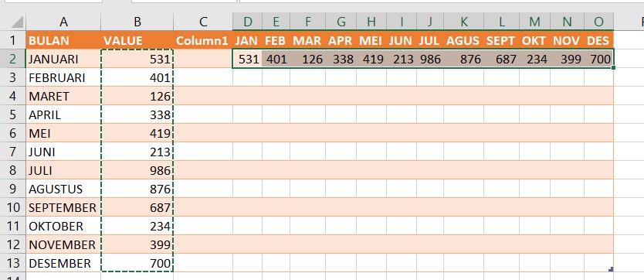Click the table resize handle corner
Image resolution: width=644 pixels, height=280 pixels.
(611, 269)
